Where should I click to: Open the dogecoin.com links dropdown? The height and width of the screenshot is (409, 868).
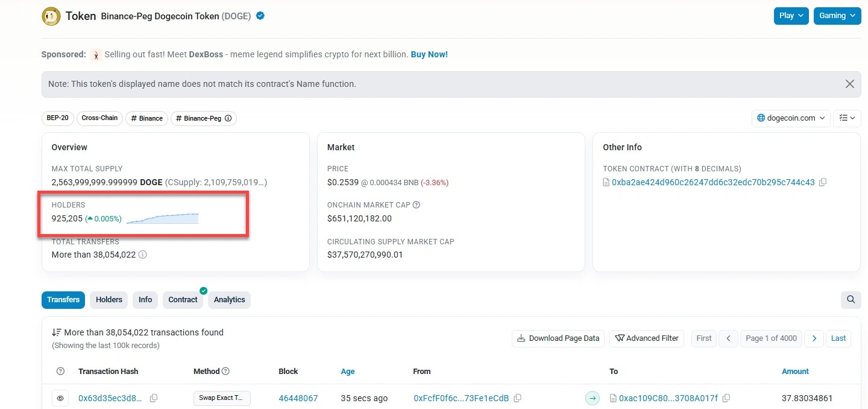pyautogui.click(x=791, y=118)
